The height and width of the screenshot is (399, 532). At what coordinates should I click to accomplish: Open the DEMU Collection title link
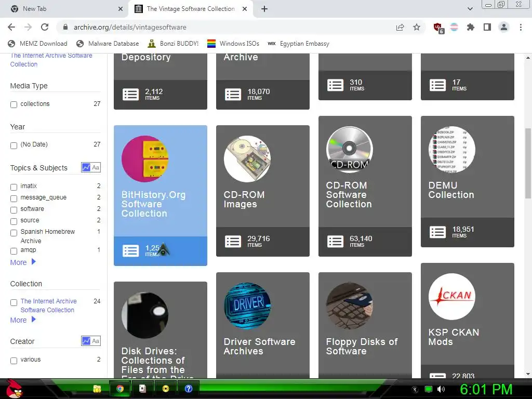pos(451,190)
